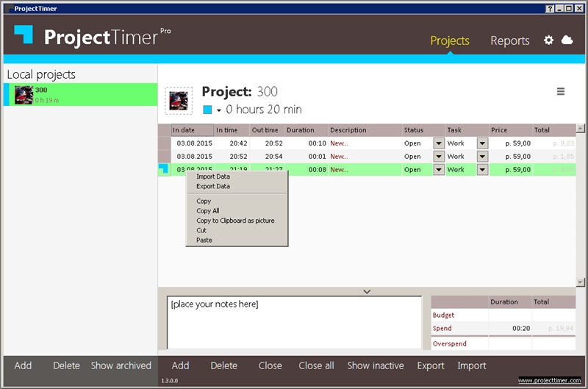Click Show archived in the bottom bar

coord(121,365)
